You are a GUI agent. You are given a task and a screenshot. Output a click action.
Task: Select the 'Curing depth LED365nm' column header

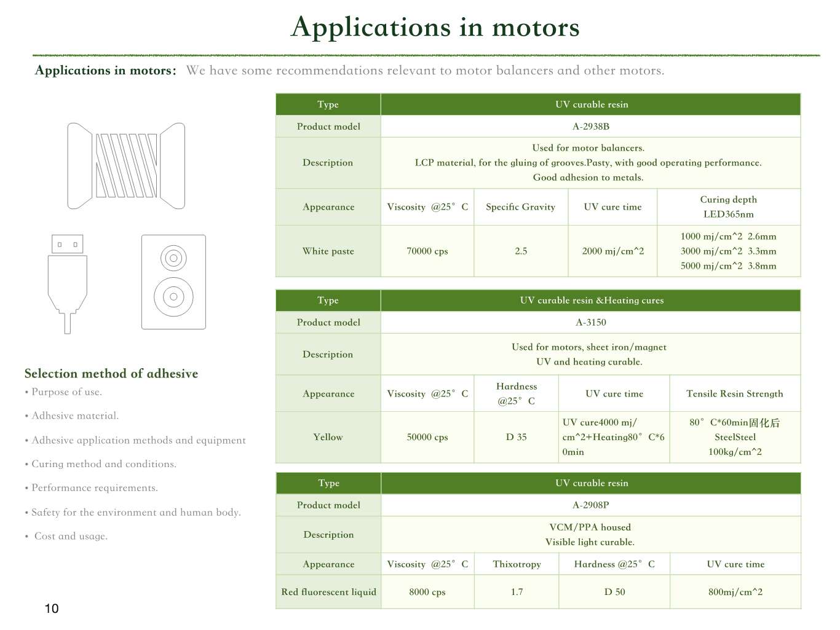click(728, 207)
